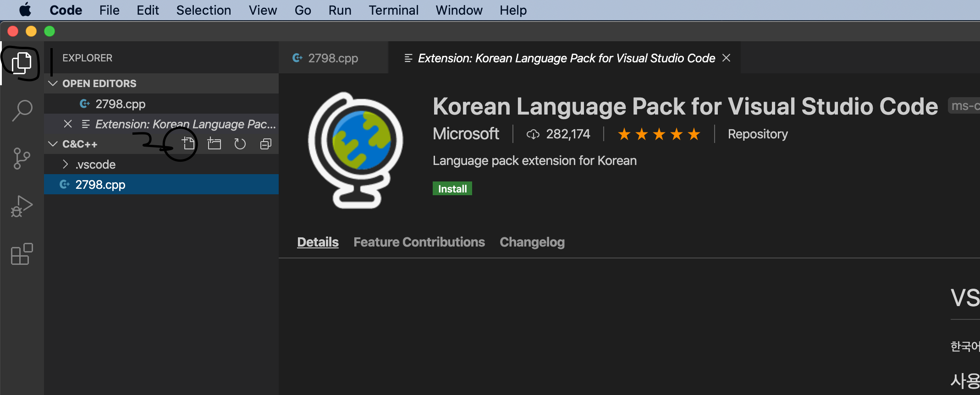Image resolution: width=980 pixels, height=395 pixels.
Task: Collapse all folders in Explorer
Action: pyautogui.click(x=266, y=144)
